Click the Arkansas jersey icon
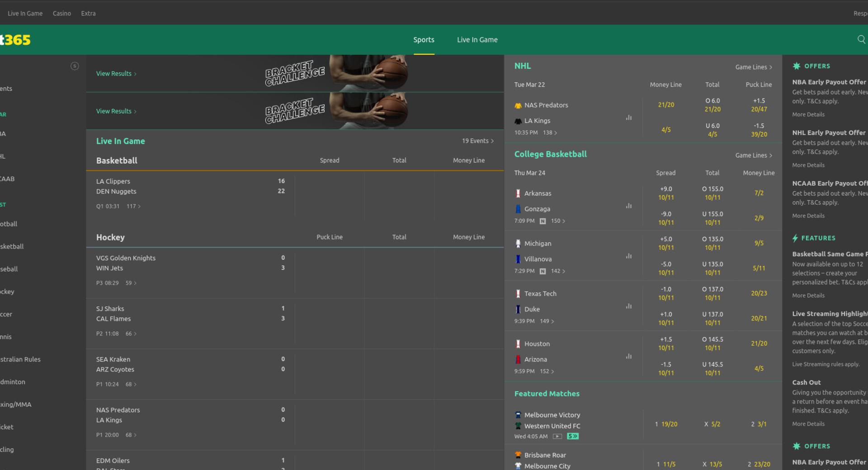This screenshot has width=868, height=470. (x=518, y=193)
